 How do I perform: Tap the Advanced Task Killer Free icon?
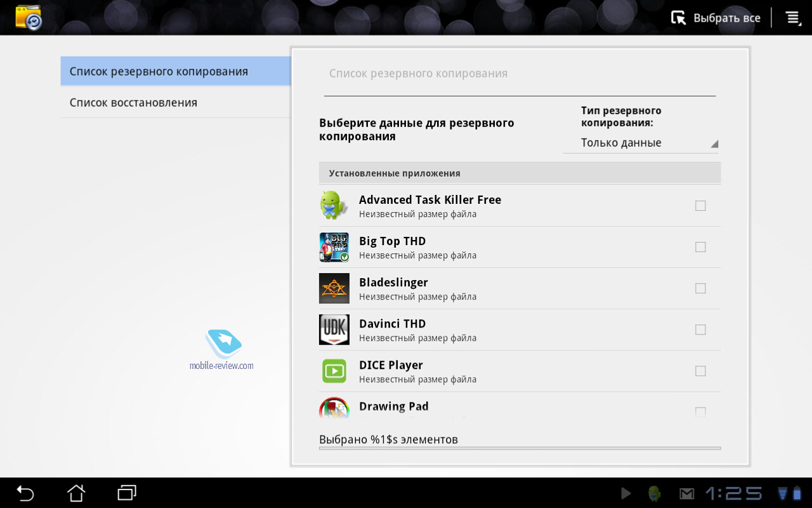334,206
